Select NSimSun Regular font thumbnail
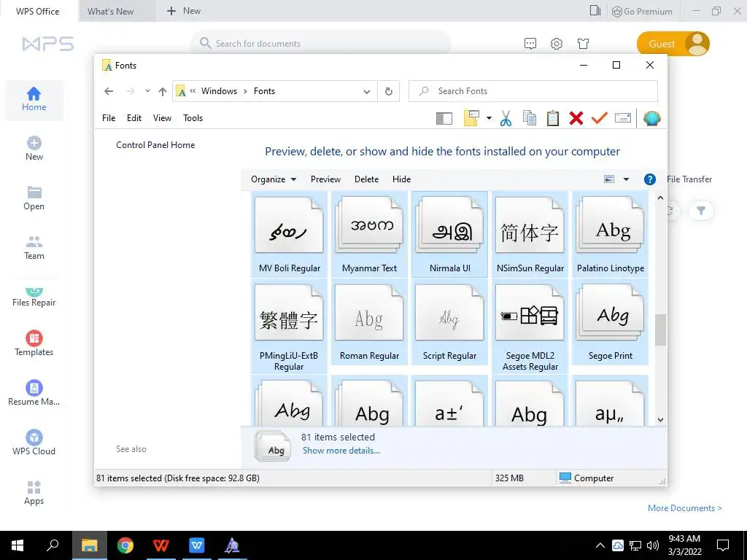Screen dimensions: 747x560 [530, 234]
